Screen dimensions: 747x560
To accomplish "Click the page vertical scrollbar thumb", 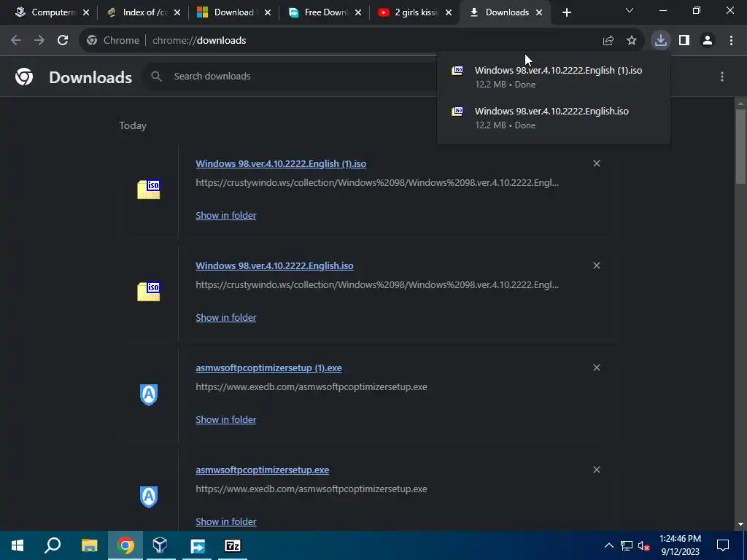I will [x=741, y=146].
